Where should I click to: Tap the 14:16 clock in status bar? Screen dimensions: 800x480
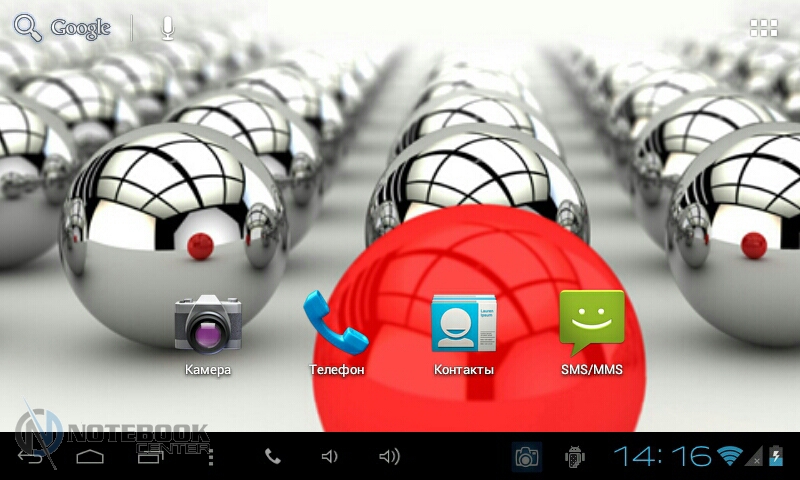[662, 457]
